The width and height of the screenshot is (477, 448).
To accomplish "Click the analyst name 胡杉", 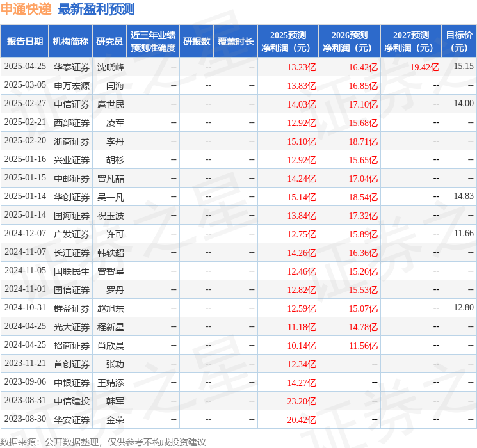I will point(115,159).
